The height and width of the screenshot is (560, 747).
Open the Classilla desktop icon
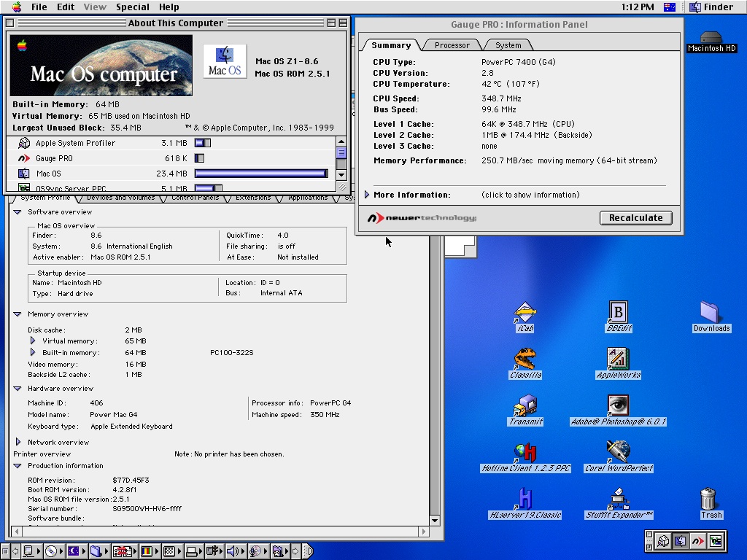click(525, 359)
